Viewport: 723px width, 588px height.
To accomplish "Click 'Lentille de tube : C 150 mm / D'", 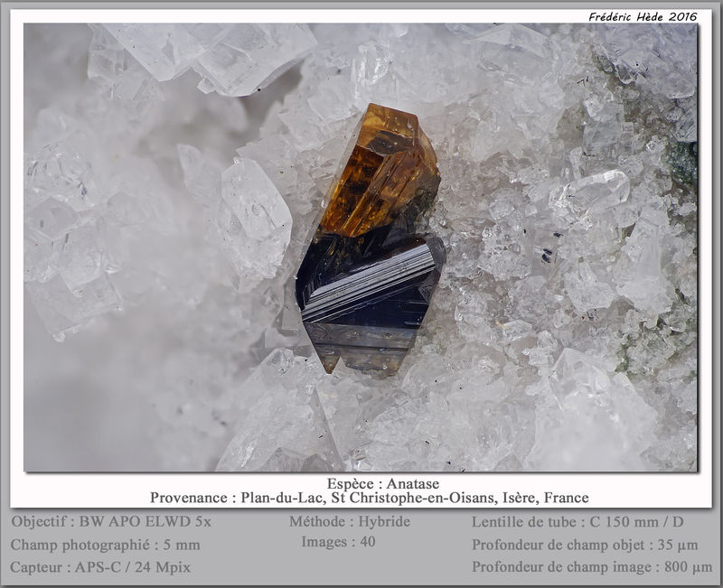I will coord(577,522).
